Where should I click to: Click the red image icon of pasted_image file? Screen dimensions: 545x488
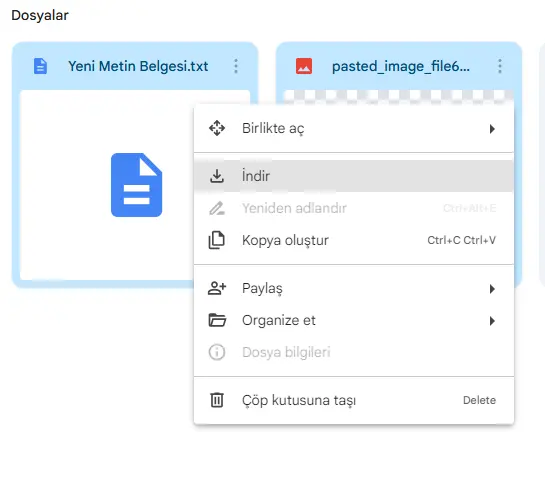click(x=304, y=66)
